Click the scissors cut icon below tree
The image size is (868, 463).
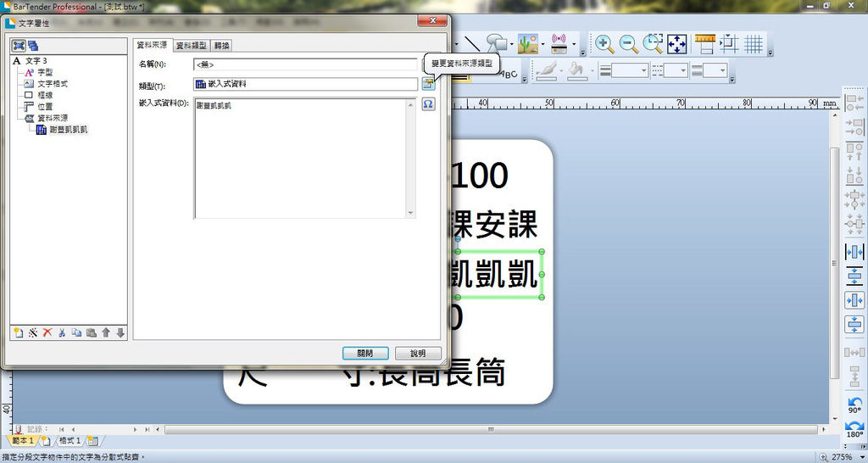tap(62, 333)
